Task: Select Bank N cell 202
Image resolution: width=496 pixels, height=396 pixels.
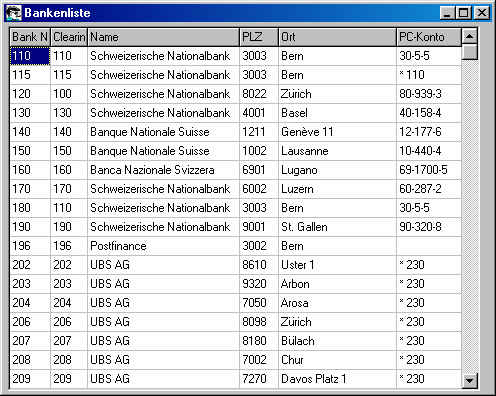Action: 30,265
